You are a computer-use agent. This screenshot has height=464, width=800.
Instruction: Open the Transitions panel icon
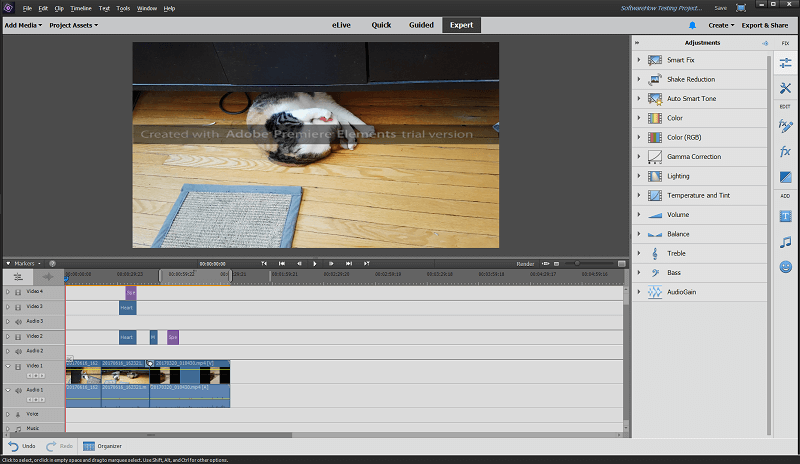[785, 177]
